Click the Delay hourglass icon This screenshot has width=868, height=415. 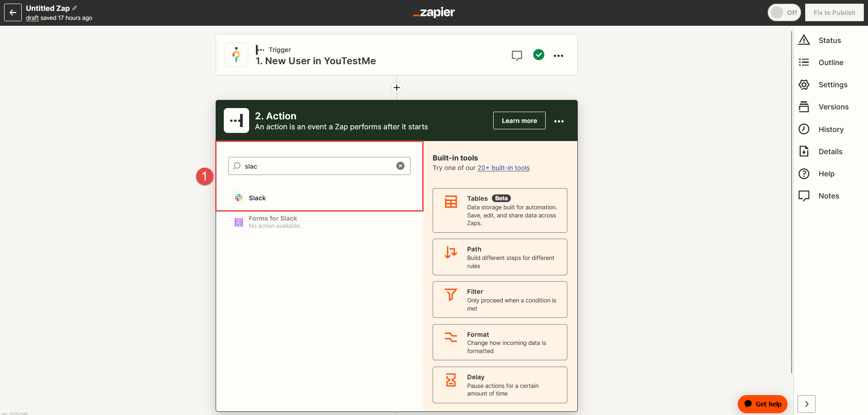click(x=451, y=380)
